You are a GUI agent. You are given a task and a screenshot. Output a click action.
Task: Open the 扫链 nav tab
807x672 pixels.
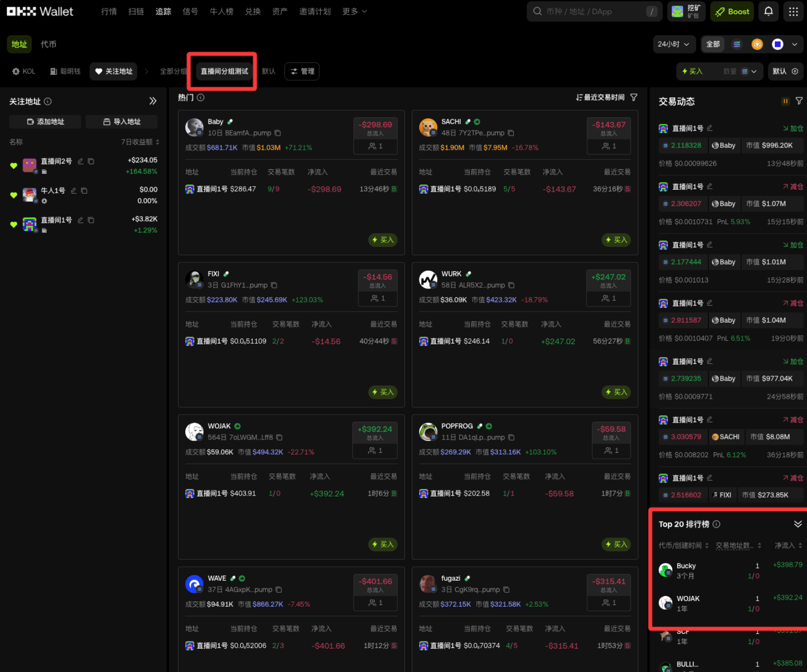[136, 11]
